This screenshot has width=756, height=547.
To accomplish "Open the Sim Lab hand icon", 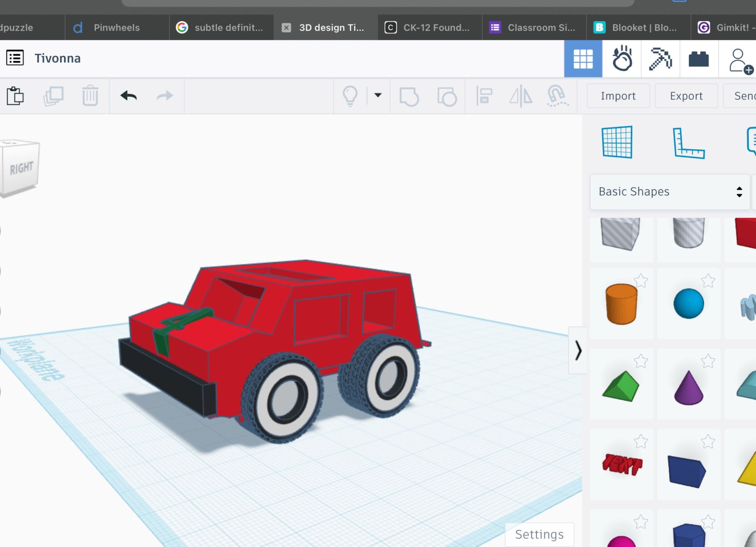I will click(x=622, y=59).
